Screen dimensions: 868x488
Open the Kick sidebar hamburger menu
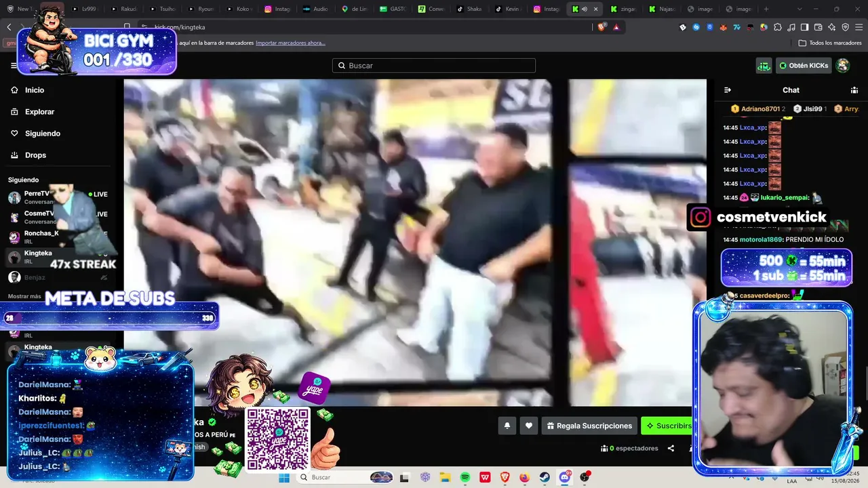click(14, 66)
